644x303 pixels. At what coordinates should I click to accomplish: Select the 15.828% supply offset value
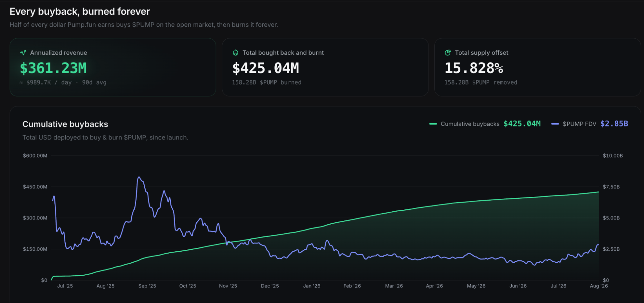click(474, 68)
